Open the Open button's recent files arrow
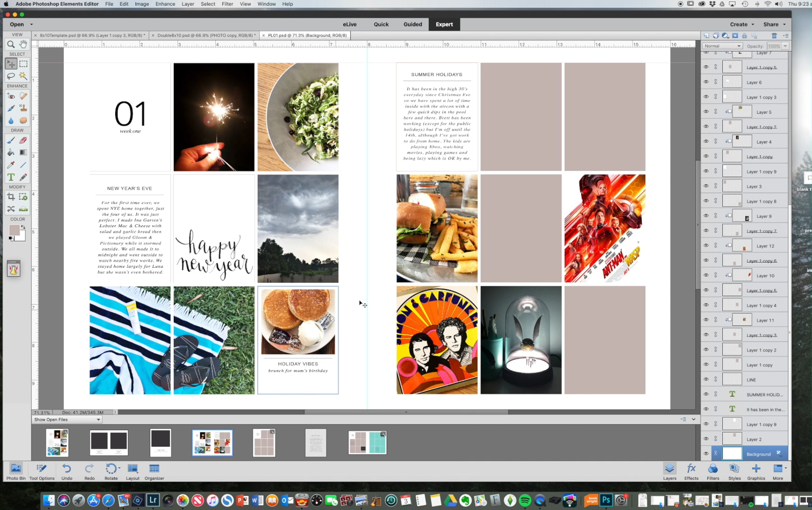The width and height of the screenshot is (812, 510). 31,24
